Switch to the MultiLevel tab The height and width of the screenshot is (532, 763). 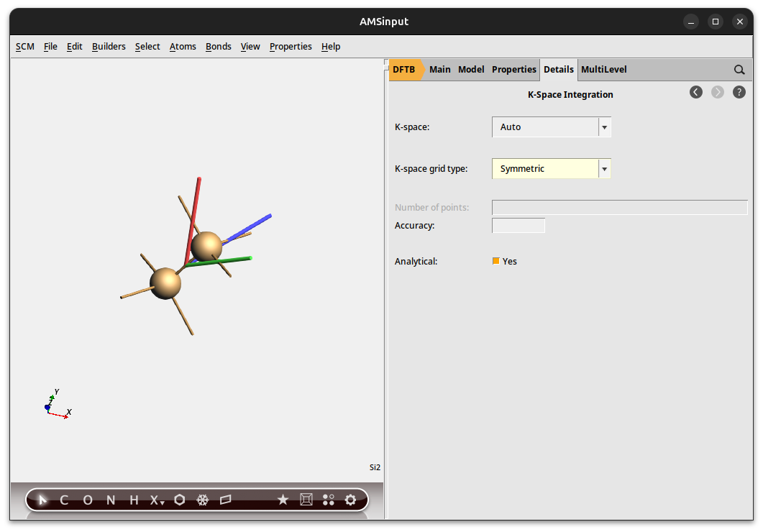click(x=603, y=69)
